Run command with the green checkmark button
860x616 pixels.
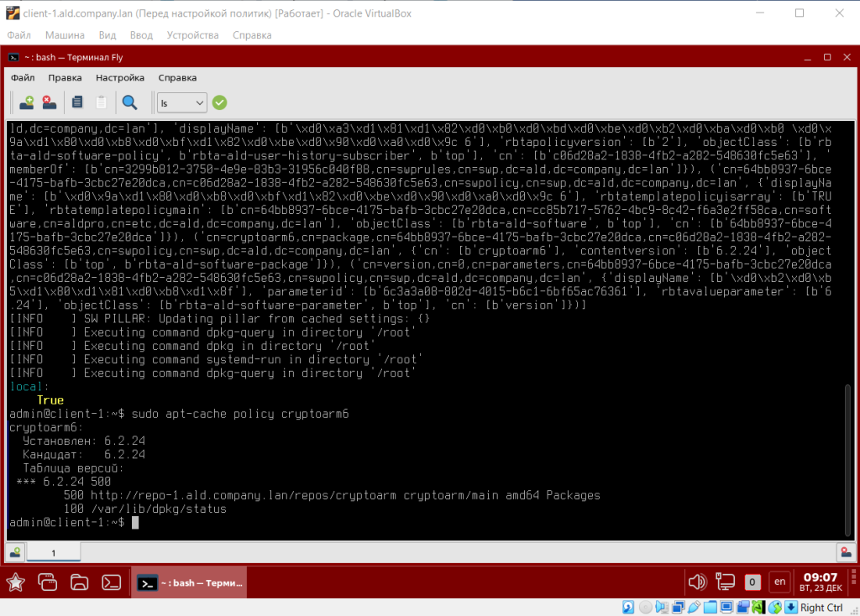tap(219, 102)
